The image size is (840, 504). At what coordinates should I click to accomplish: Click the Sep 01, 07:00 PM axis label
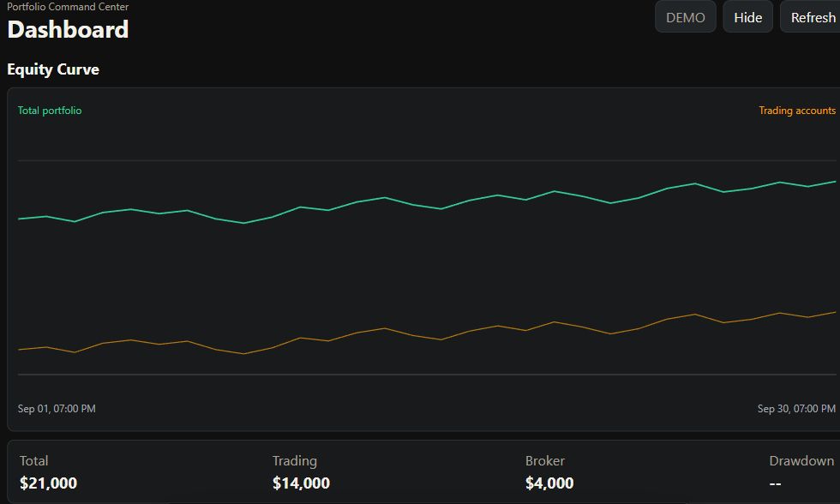point(57,409)
